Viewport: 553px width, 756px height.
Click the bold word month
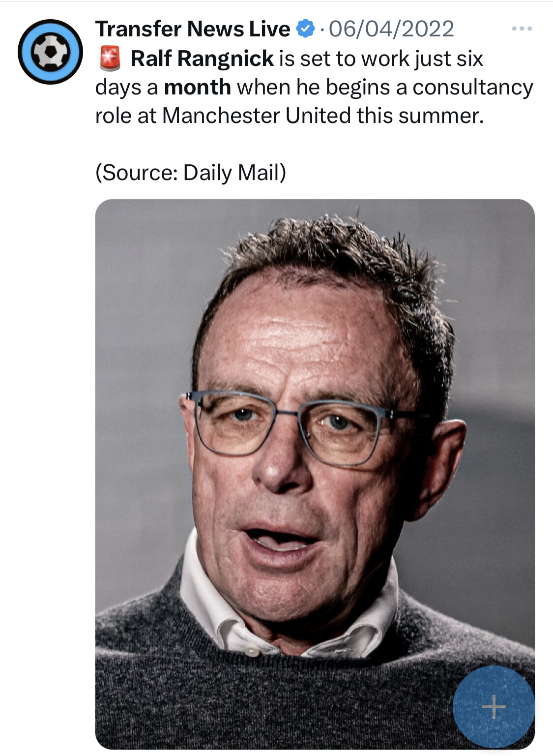click(198, 87)
